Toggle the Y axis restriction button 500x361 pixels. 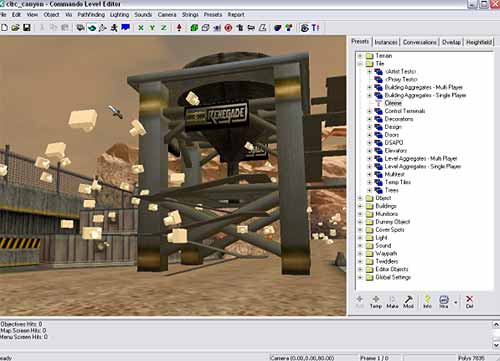tap(152, 28)
